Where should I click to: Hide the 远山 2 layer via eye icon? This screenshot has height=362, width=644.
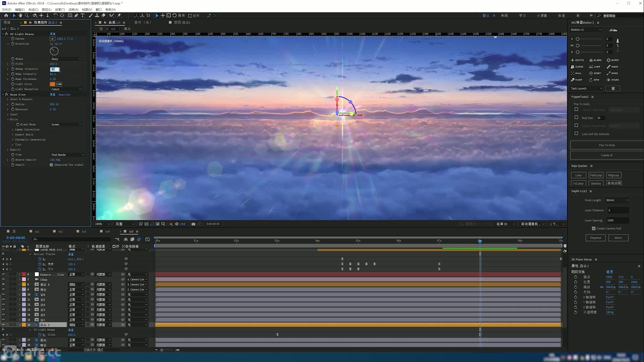pos(3,325)
